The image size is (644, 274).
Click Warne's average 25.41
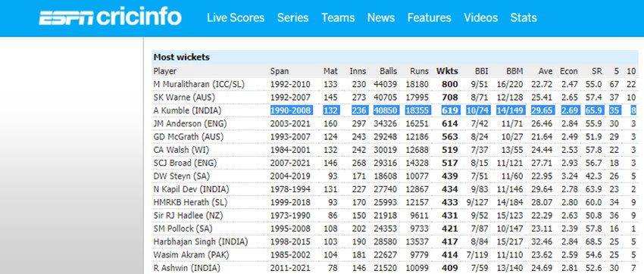click(542, 98)
